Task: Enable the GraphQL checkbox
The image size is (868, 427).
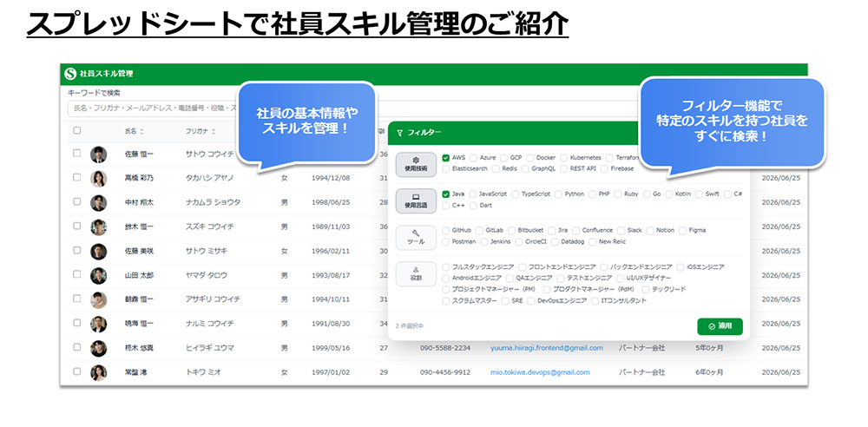Action: coord(525,169)
